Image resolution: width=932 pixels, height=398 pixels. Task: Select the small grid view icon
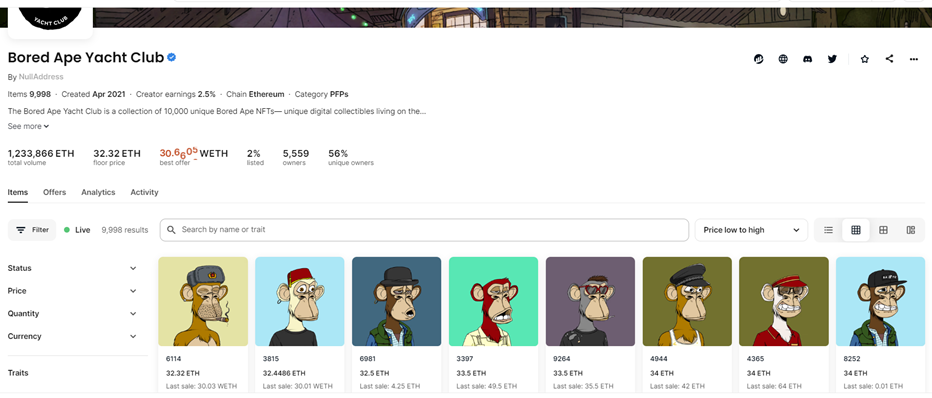click(856, 230)
